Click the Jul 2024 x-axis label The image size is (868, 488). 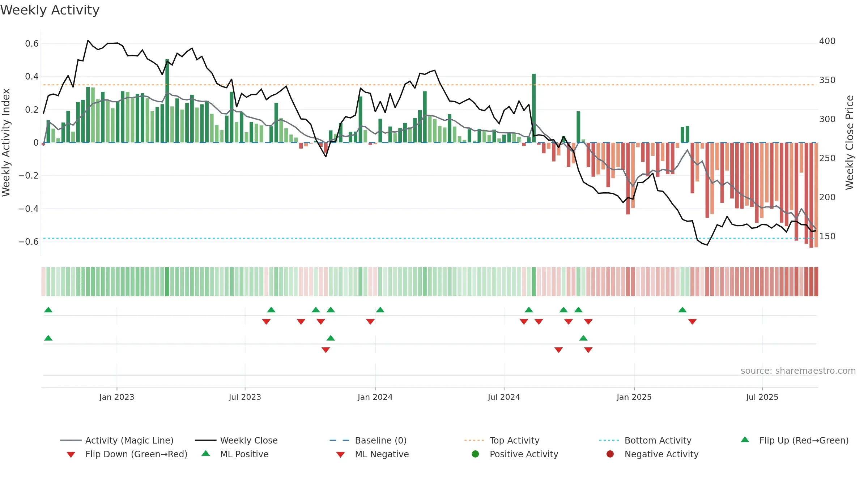coord(504,397)
